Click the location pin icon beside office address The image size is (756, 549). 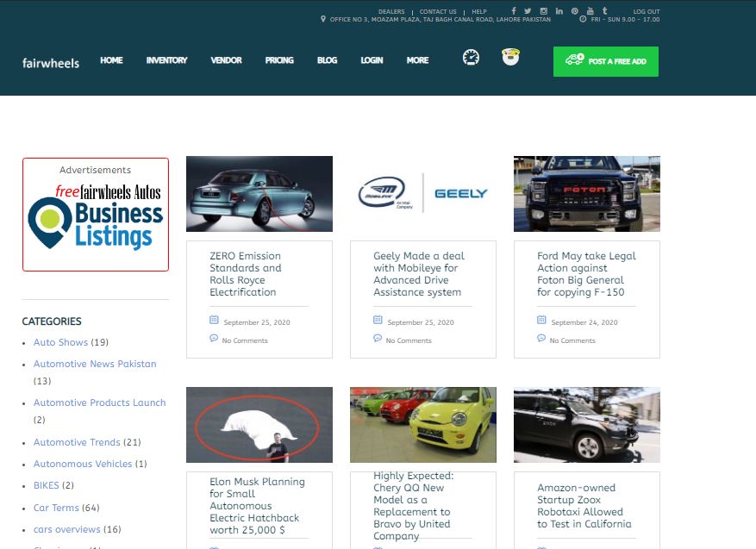point(323,19)
